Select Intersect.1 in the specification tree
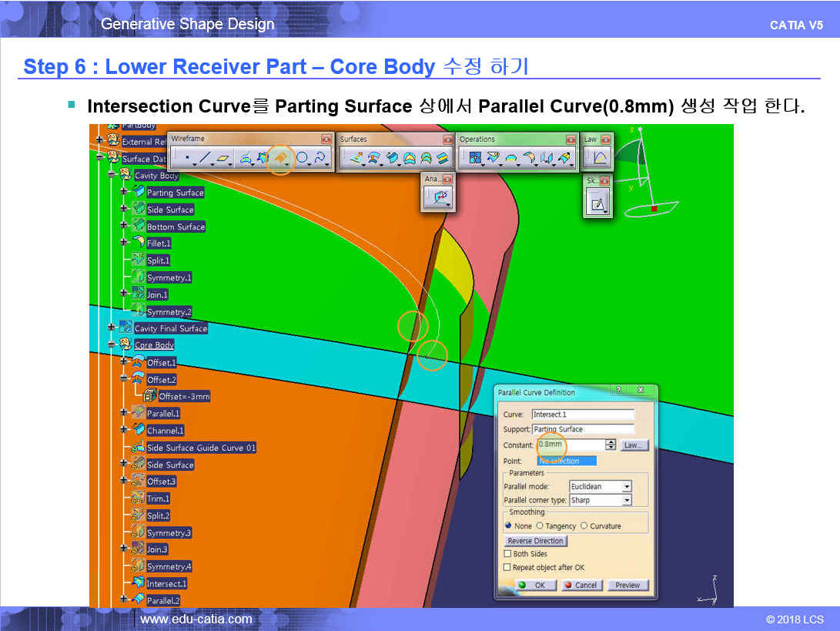This screenshot has height=631, width=840. 166,584
